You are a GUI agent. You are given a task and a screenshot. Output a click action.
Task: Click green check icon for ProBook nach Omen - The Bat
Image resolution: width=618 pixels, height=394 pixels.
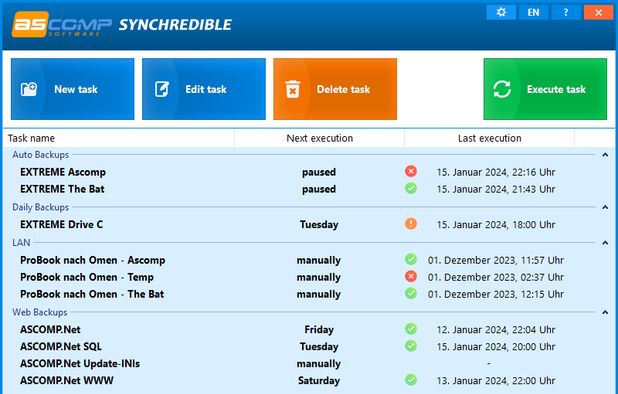click(x=411, y=293)
